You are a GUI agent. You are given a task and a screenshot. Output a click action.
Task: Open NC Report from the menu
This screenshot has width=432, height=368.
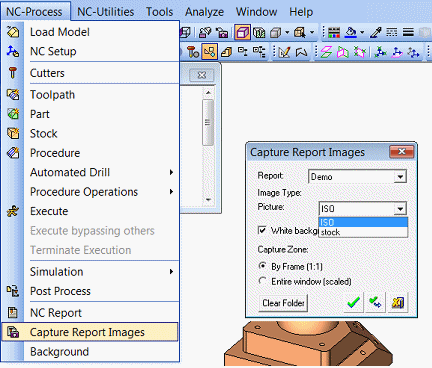pyautogui.click(x=56, y=313)
